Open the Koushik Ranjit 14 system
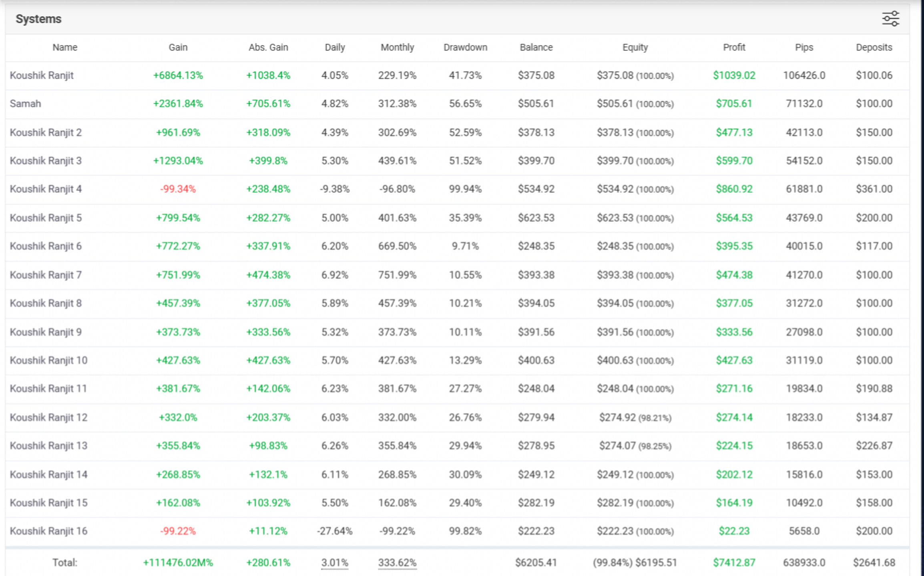The width and height of the screenshot is (924, 576). (48, 475)
